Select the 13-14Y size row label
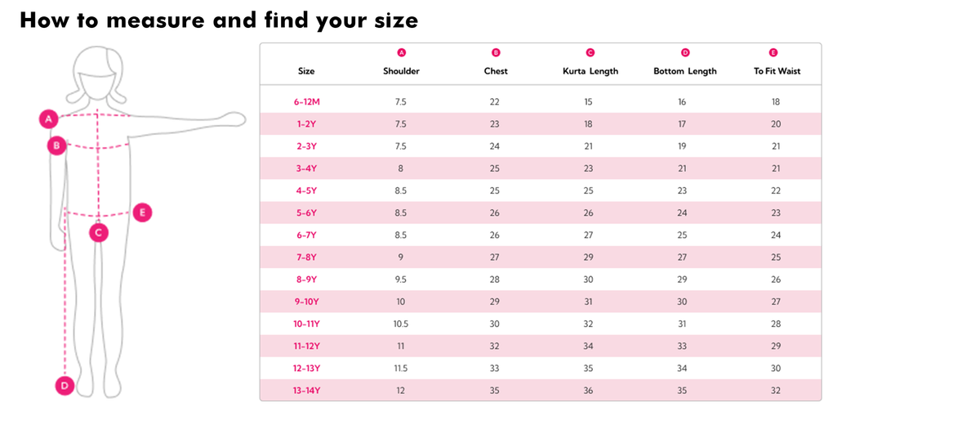980x425 pixels. pos(306,391)
